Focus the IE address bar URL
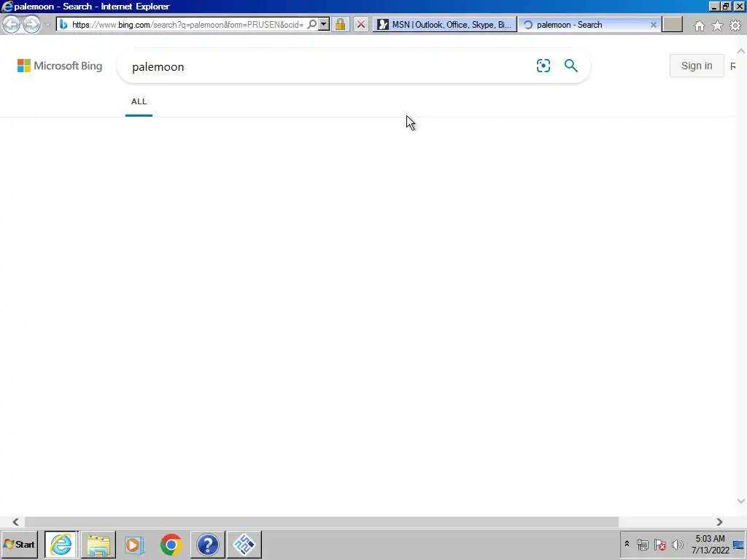The height and width of the screenshot is (560, 747). click(x=187, y=25)
